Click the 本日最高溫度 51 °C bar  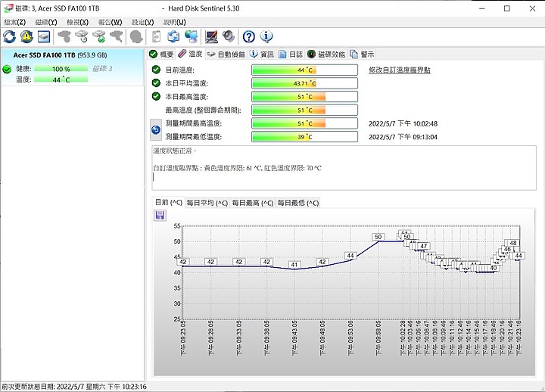click(x=304, y=97)
